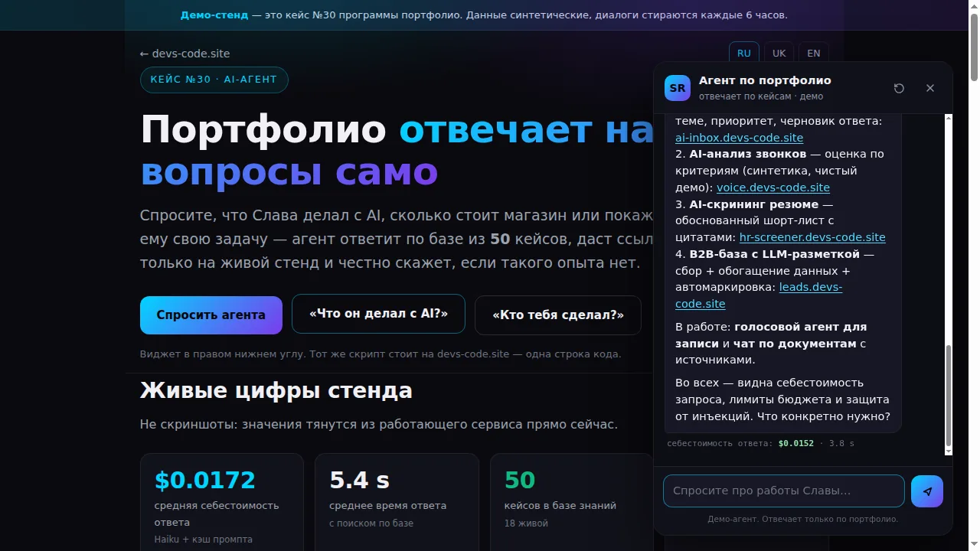
Task: Click «отвечает по кейсам · демо» subtitle
Action: 761,96
